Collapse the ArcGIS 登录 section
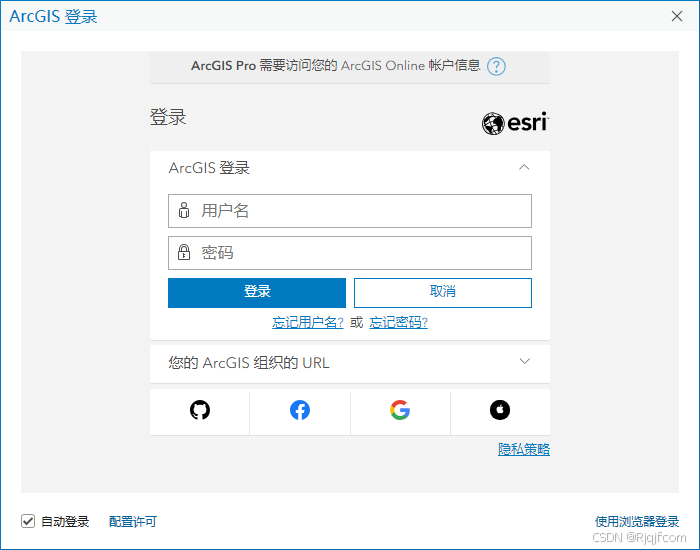 pos(524,167)
